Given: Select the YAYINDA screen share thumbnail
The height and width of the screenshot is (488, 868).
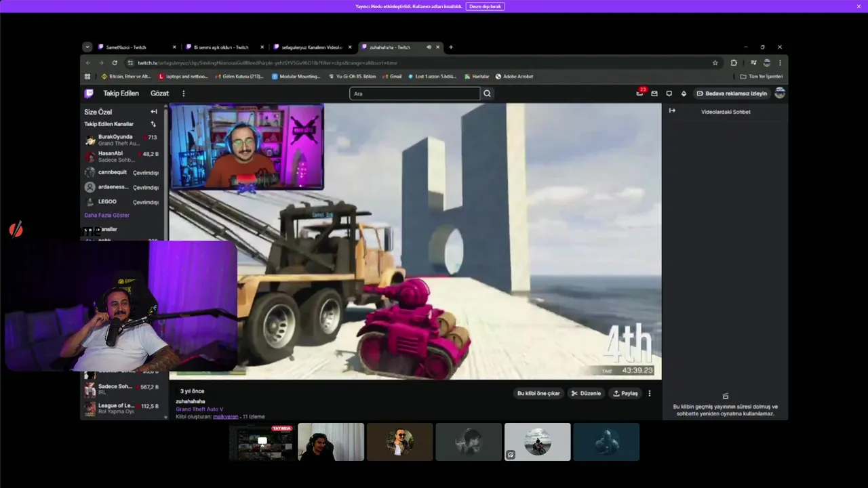Looking at the screenshot, I should pyautogui.click(x=262, y=442).
